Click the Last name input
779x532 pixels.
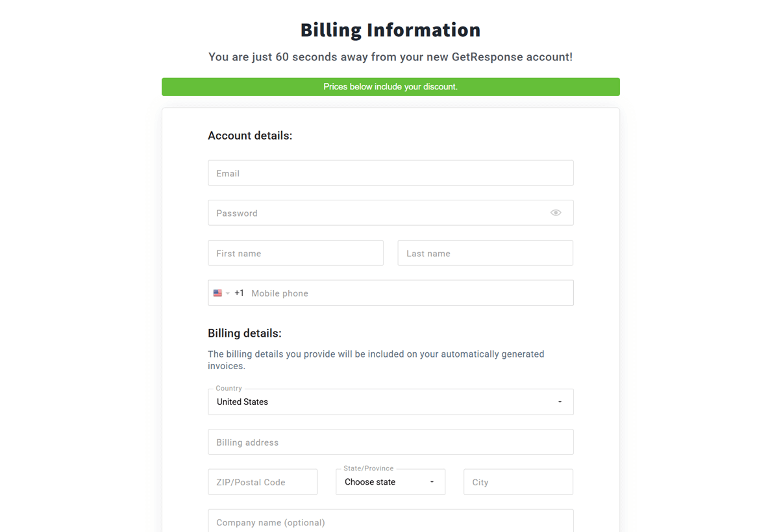tap(485, 252)
